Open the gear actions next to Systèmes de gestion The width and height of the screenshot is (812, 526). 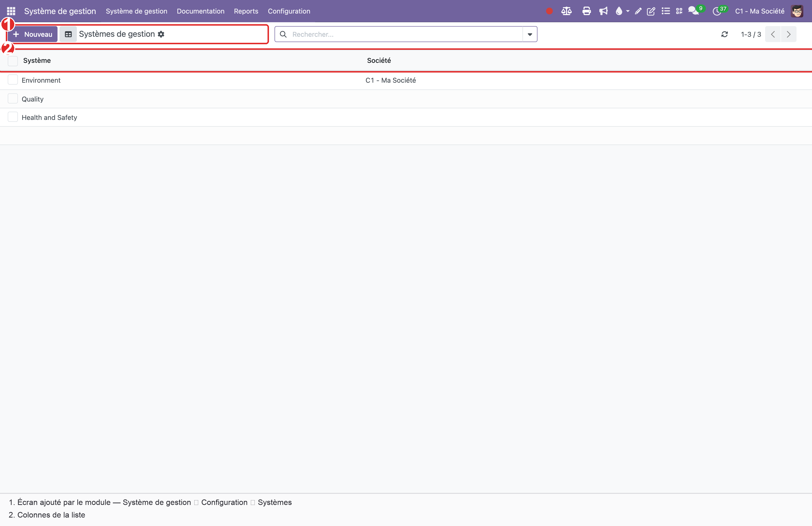pyautogui.click(x=161, y=34)
